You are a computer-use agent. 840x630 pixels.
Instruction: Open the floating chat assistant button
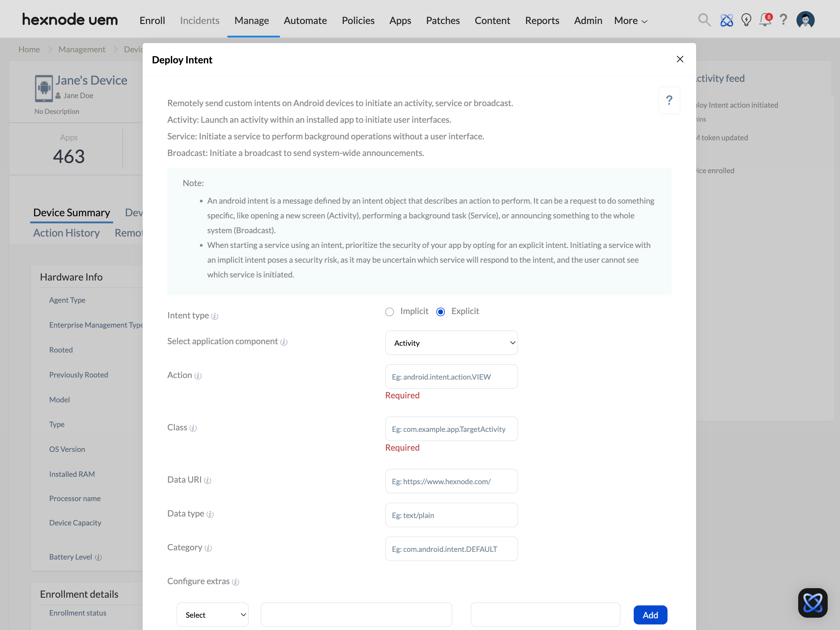(813, 603)
